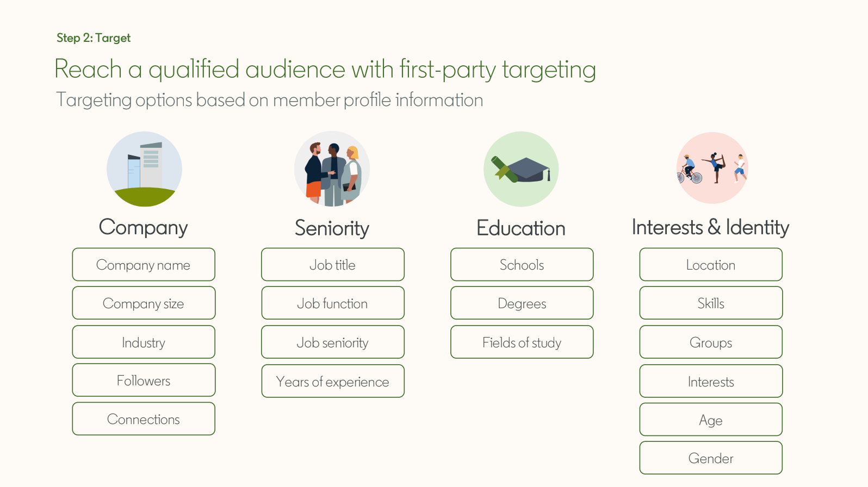The image size is (868, 487).
Task: Select the Company name targeting box
Action: (144, 265)
